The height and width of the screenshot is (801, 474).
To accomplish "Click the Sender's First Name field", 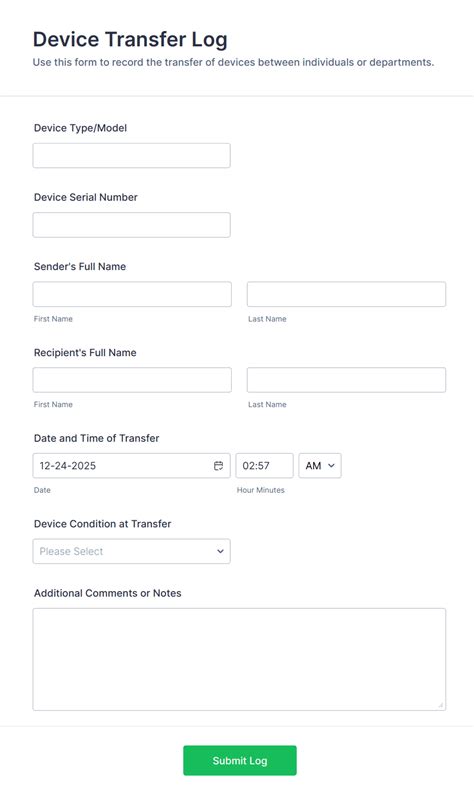I will [x=132, y=294].
